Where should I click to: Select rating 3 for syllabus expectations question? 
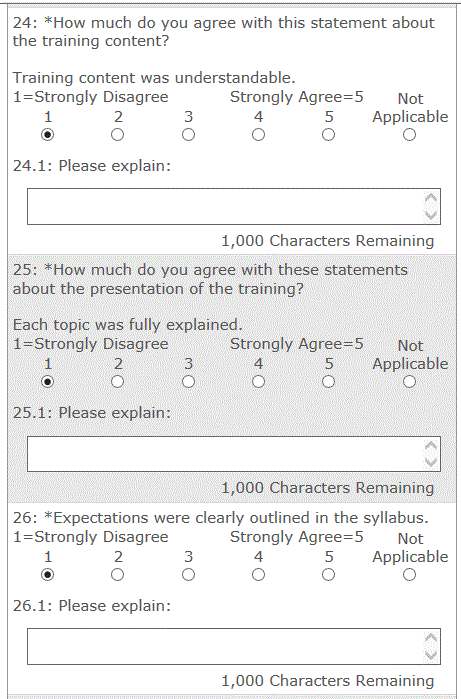point(188,575)
